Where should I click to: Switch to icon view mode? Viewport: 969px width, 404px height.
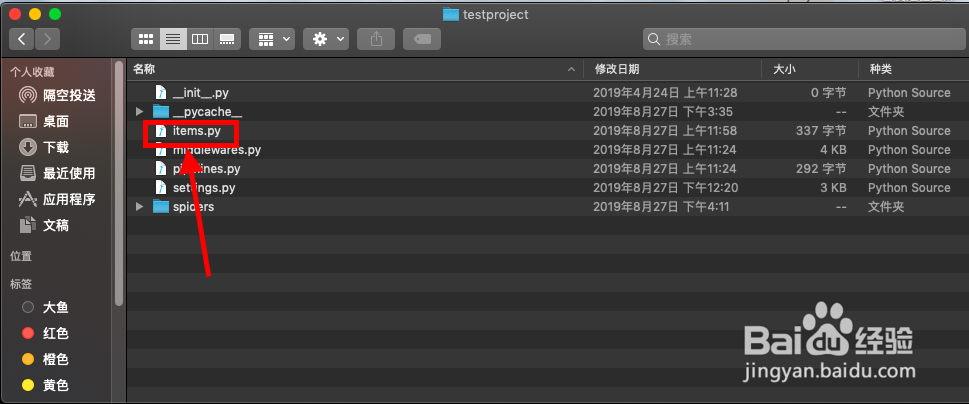[146, 39]
